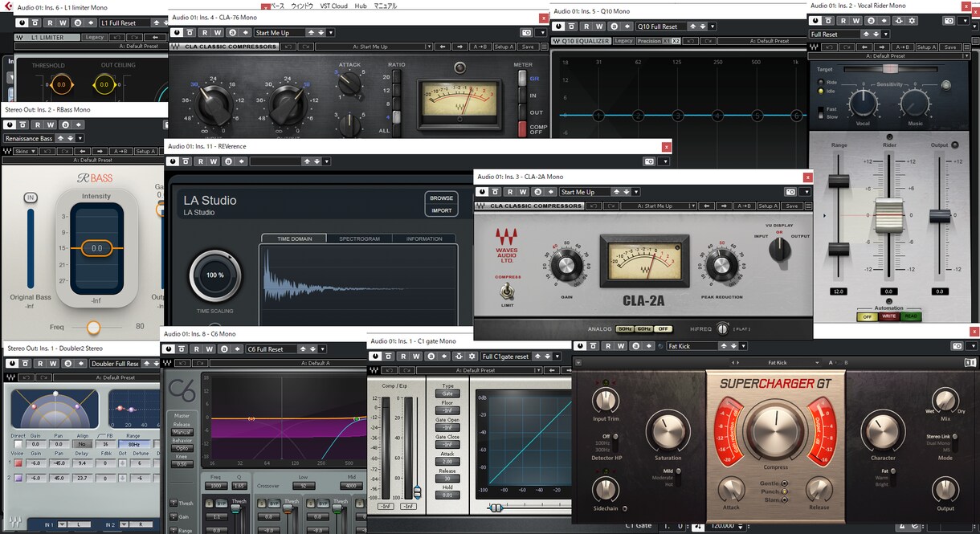Click the Waves logo in the CLA-76 toolbar
Image resolution: width=980 pixels, height=534 pixels.
pyautogui.click(x=176, y=47)
